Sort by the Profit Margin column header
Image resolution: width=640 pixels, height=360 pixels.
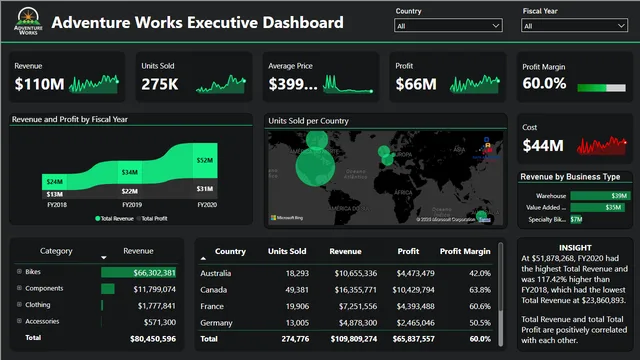click(465, 251)
